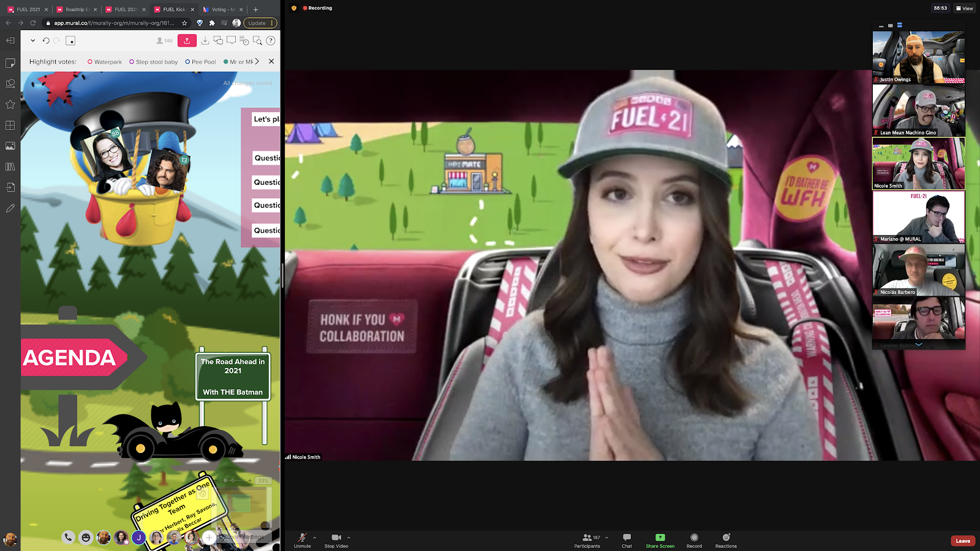Show only active speaker thumbnail
Viewport: 980px width, 551px height.
891,26
